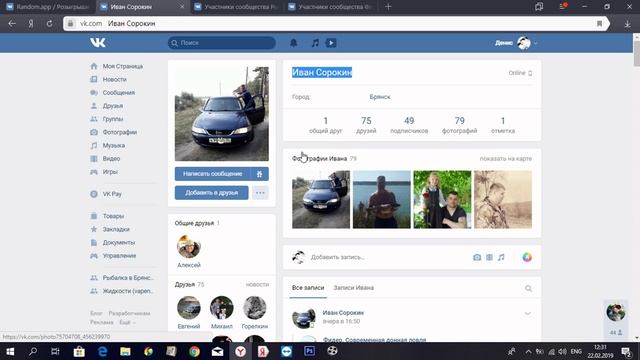Switch to the Random.app browser tab
Screen dimensions: 640x360
pyautogui.click(x=48, y=7)
